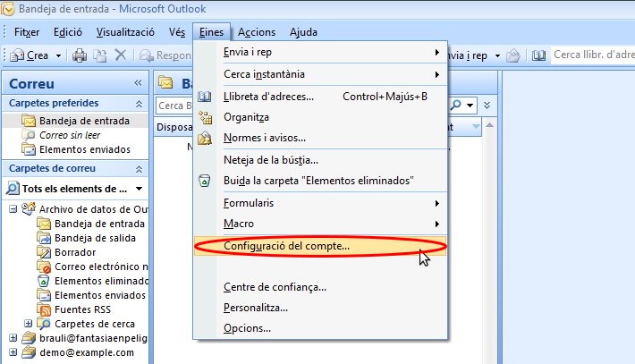Click the Eines menu title
This screenshot has height=364, width=635.
[211, 32]
